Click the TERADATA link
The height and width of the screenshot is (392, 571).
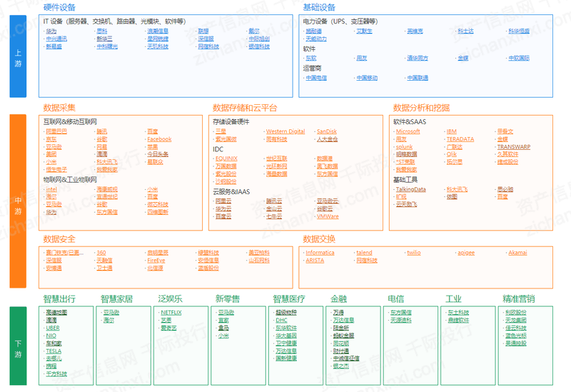pyautogui.click(x=460, y=139)
